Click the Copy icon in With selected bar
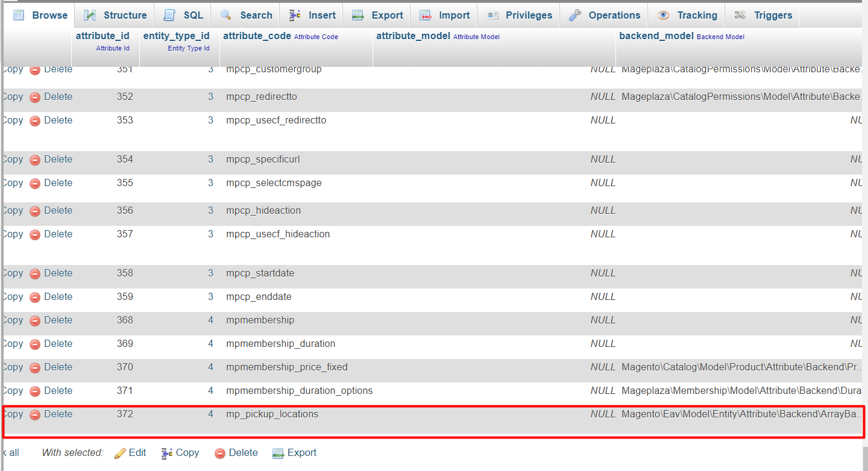 pos(167,453)
